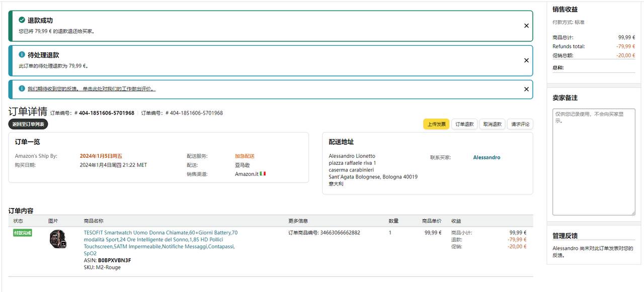Viewport: 644px width, 292px height.
Task: Go back via 返回至订单列表 button
Action: point(28,124)
